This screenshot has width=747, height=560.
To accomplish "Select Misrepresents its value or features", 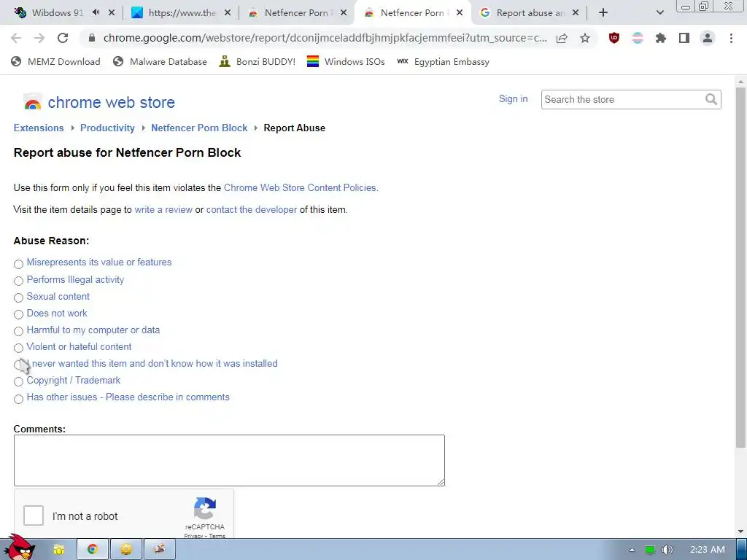I will [18, 264].
